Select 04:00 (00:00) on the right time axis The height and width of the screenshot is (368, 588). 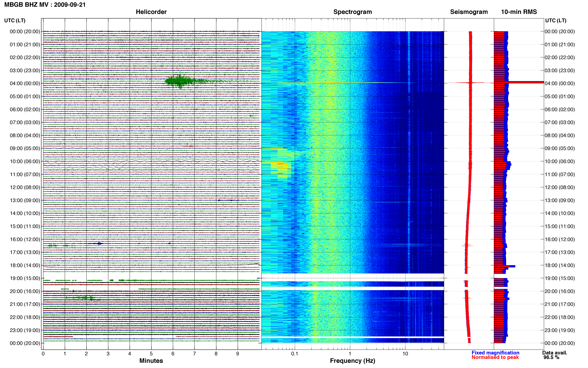560,83
